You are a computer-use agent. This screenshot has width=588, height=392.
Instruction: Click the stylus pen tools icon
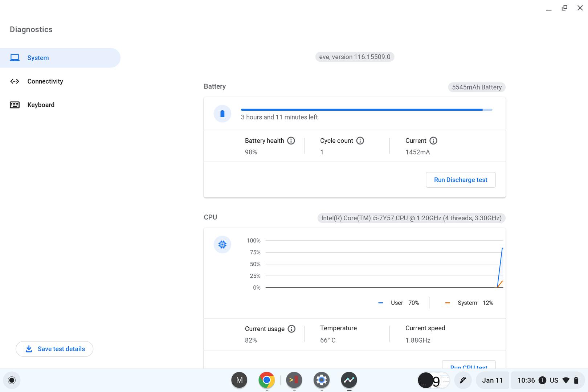pyautogui.click(x=463, y=380)
